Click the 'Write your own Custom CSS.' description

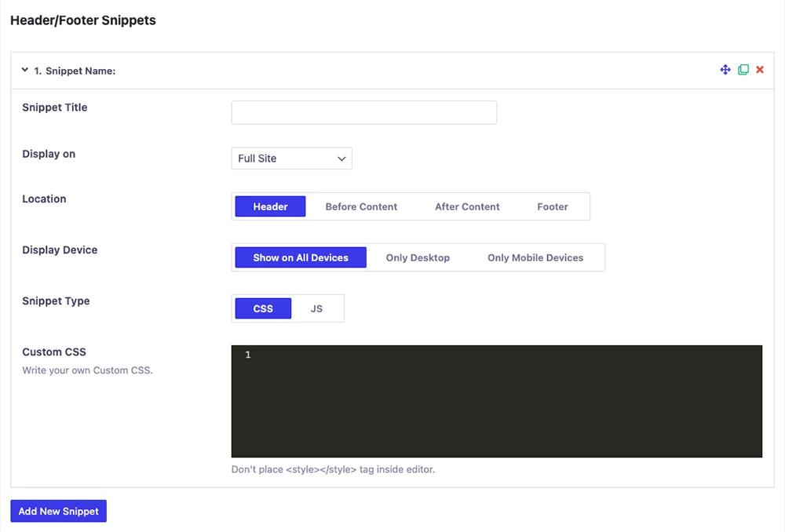click(x=88, y=370)
